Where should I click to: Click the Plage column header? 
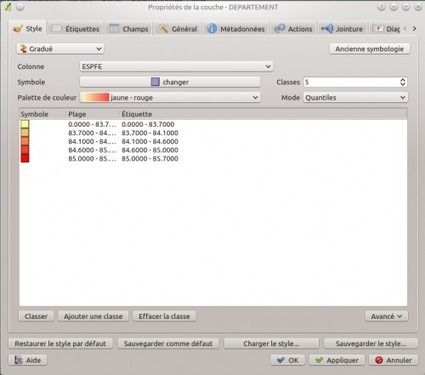click(77, 114)
